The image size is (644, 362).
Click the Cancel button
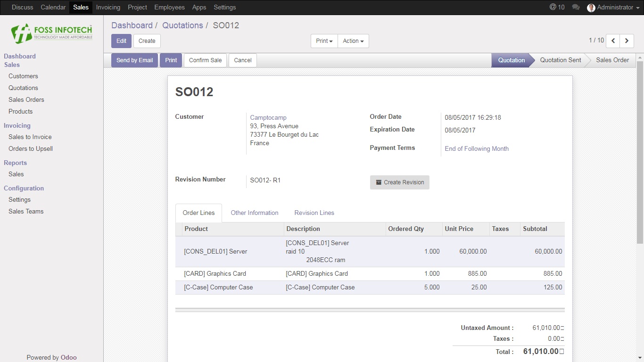click(x=243, y=60)
